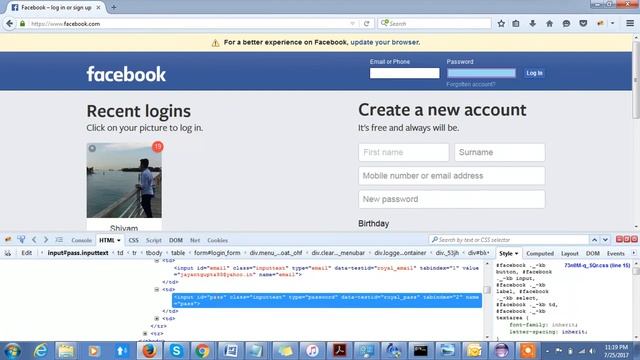The height and width of the screenshot is (360, 640).
Task: Open Adobe Reader from the taskbar
Action: click(340, 351)
